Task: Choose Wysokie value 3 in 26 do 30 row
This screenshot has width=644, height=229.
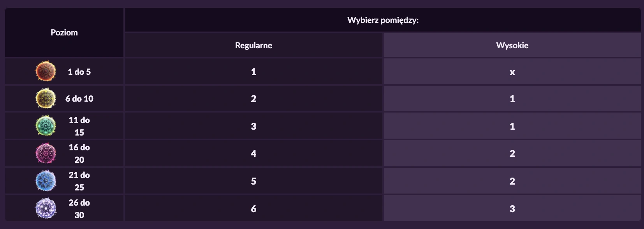Action: (x=512, y=209)
